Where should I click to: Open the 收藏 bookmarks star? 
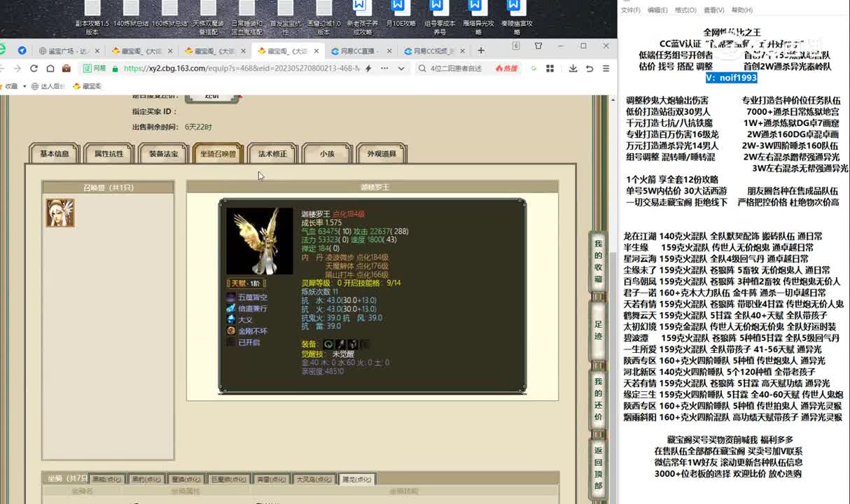coord(11,86)
